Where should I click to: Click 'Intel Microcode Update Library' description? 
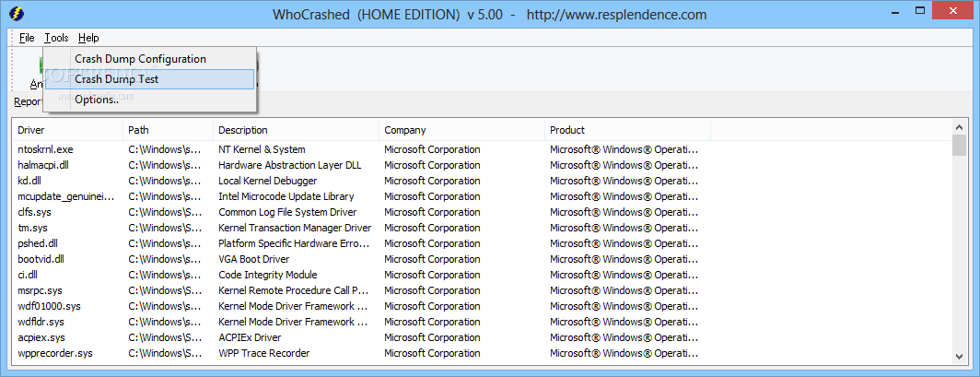(x=286, y=196)
